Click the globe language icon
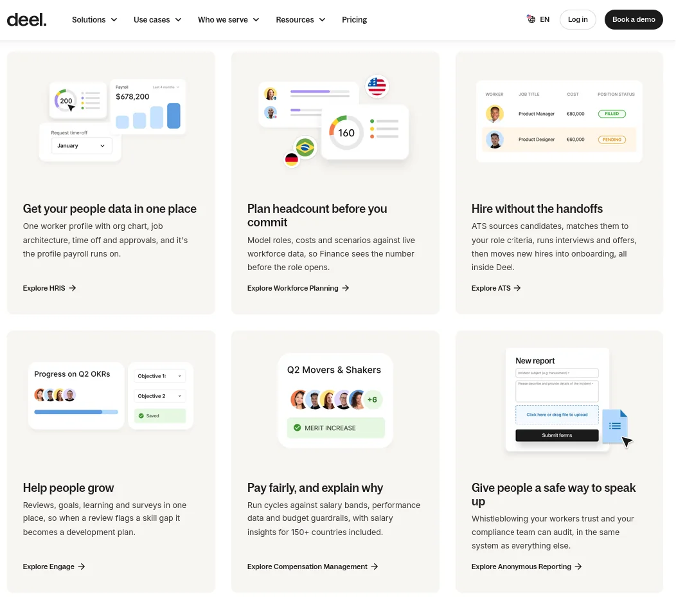Viewport: 676px width, 616px height. [531, 19]
